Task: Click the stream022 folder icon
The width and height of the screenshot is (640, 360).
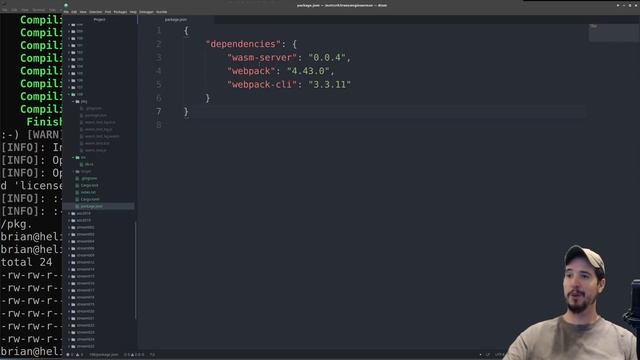Action: tap(73, 325)
